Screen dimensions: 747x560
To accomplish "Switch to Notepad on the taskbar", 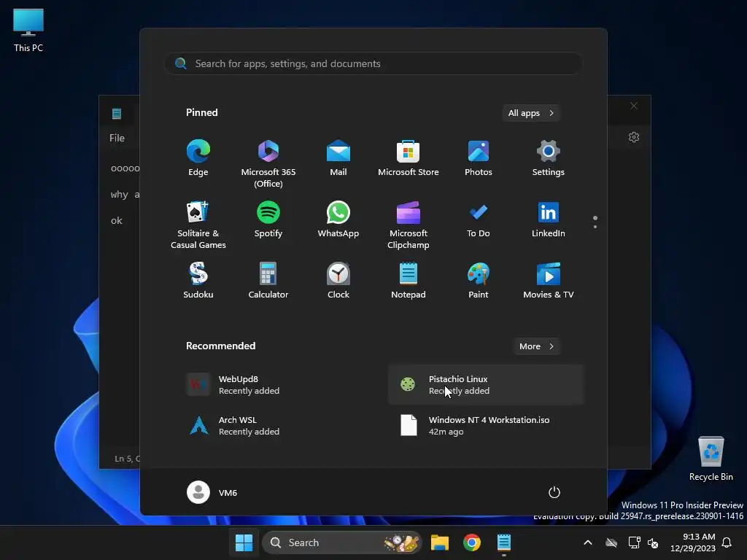I will point(504,542).
